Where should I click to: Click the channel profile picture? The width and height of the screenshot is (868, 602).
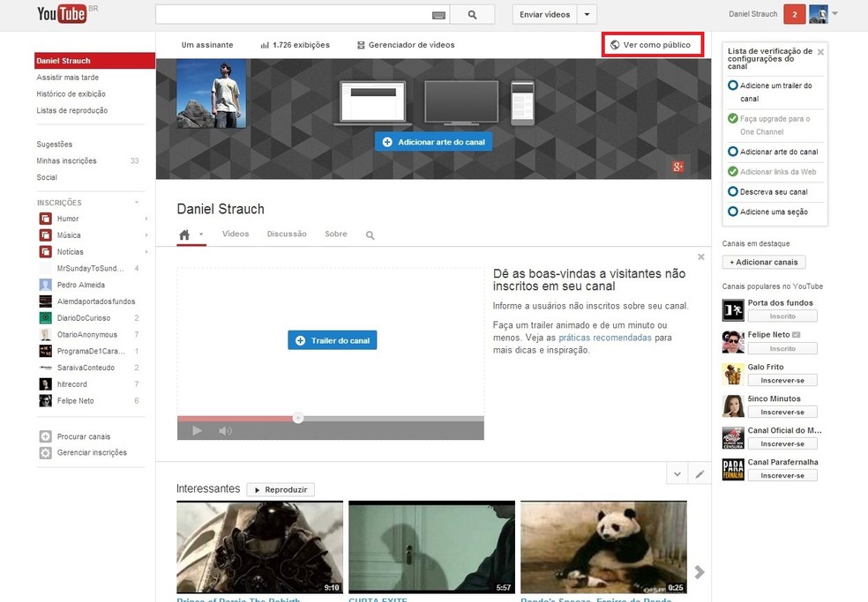(211, 93)
